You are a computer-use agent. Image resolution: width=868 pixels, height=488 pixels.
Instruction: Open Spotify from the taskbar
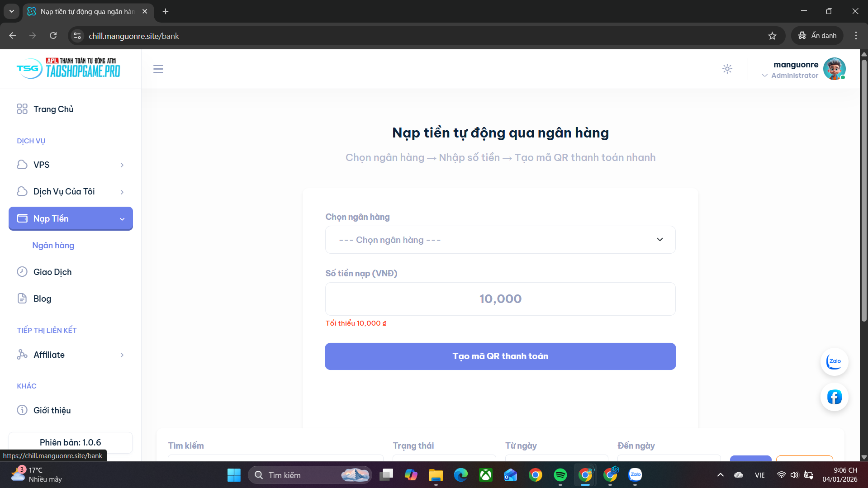point(560,475)
